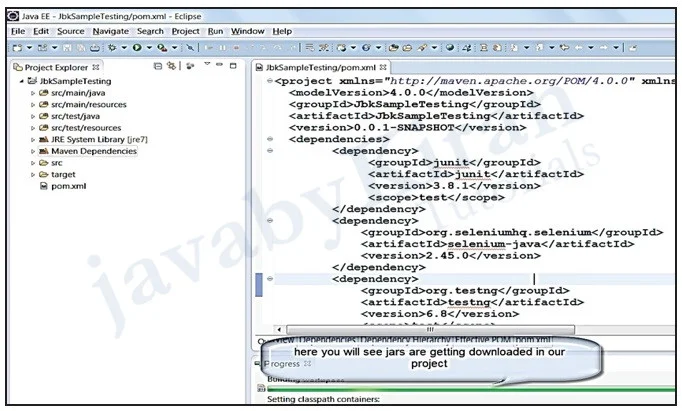Close the Project Explorer view tab
The width and height of the screenshot is (682, 411).
coord(96,67)
